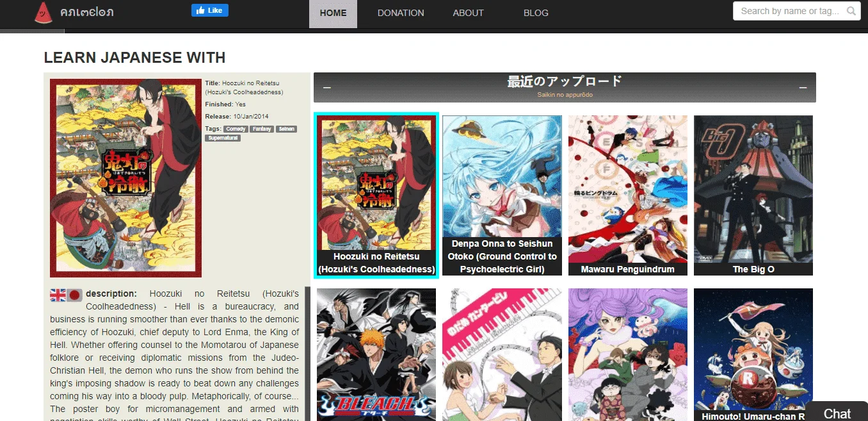Open The Big O thumbnail

click(x=753, y=195)
